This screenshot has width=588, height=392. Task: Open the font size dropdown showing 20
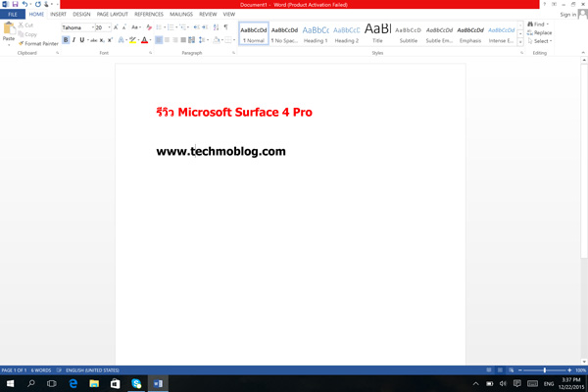[x=109, y=27]
